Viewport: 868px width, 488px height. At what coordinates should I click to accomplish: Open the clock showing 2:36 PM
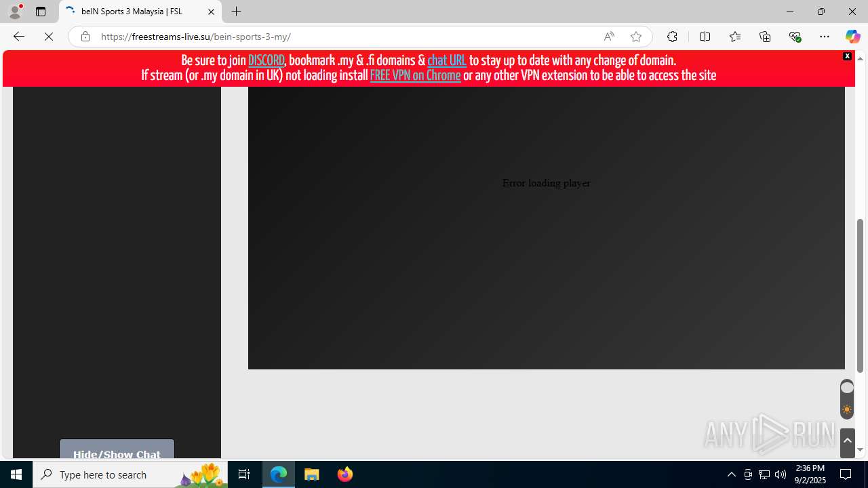coord(811,474)
